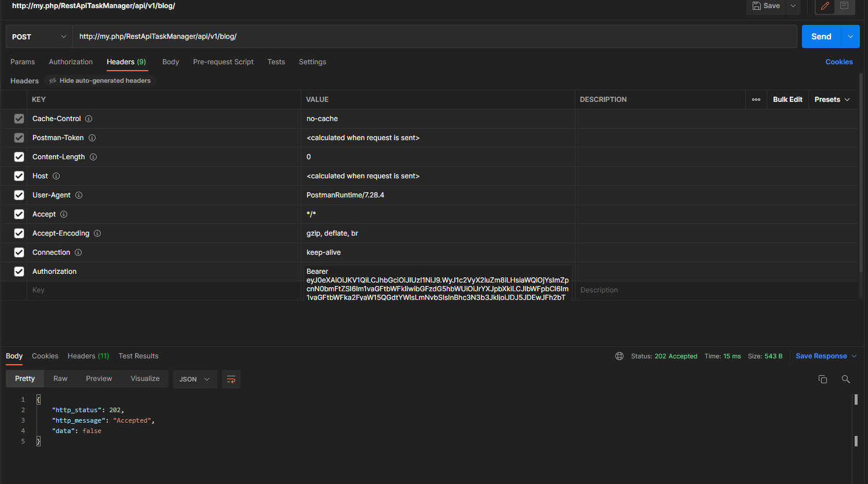Switch to Raw response view
Viewport: 868px width, 484px height.
point(60,379)
